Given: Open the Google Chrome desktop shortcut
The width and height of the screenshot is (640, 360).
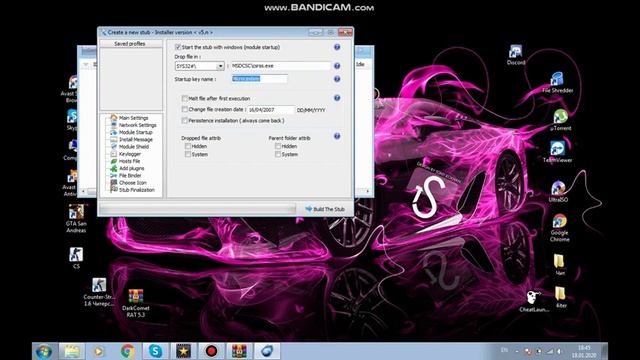Looking at the screenshot, I should tap(560, 228).
